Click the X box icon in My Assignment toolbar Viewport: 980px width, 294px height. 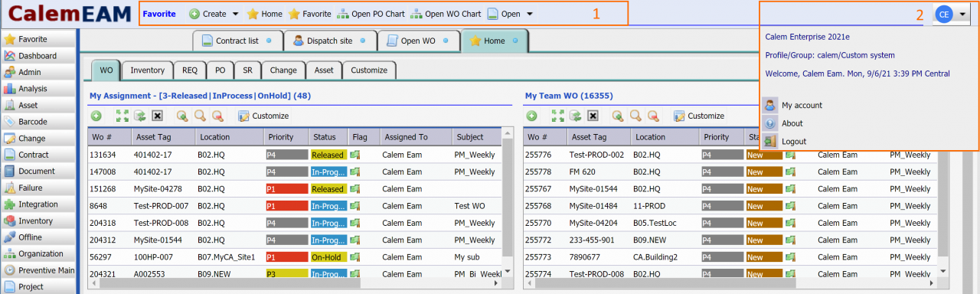(157, 116)
